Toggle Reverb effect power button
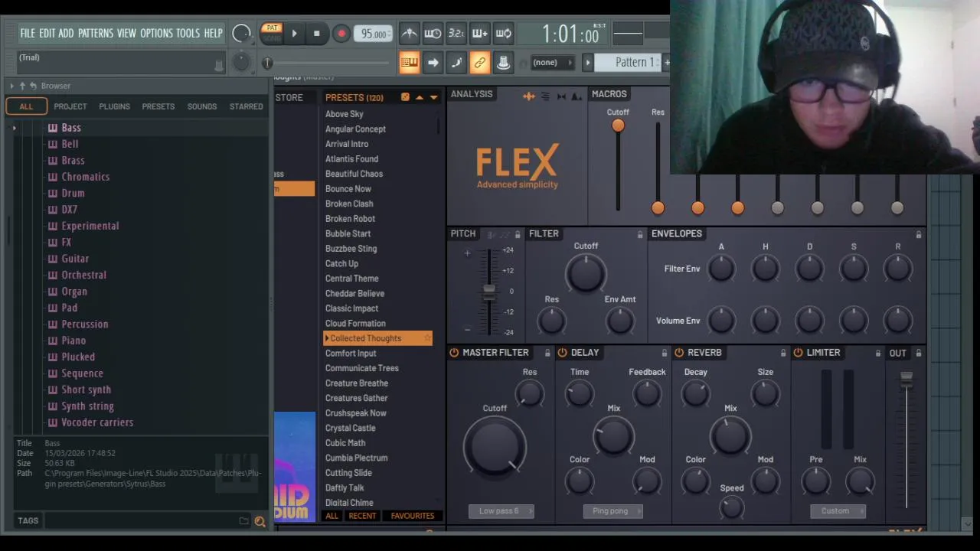Screen dimensions: 980x551 point(679,353)
